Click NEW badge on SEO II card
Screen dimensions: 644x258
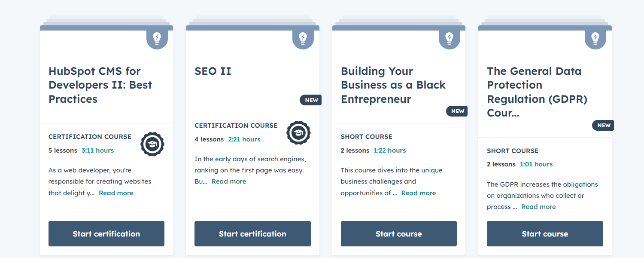(311, 100)
